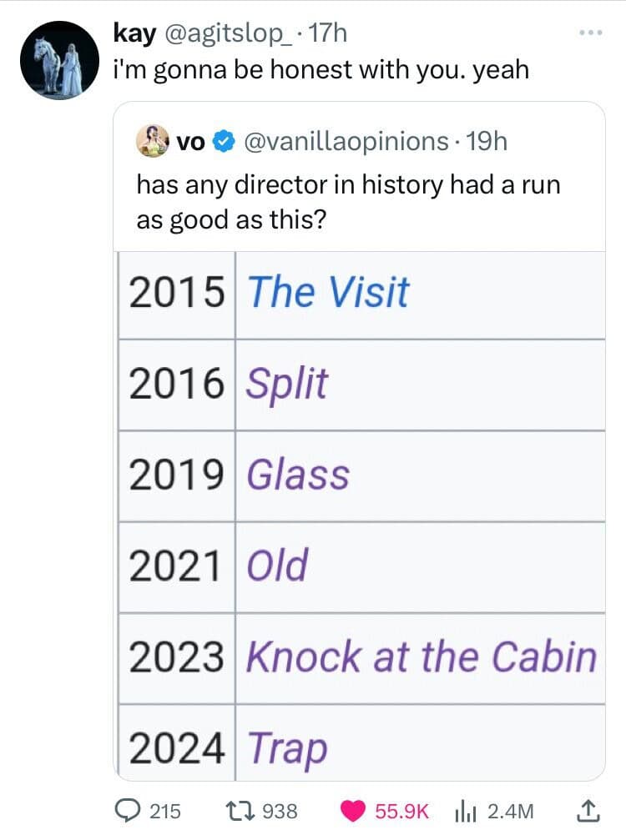626x840 pixels.
Task: Open the Old film link
Action: [277, 566]
